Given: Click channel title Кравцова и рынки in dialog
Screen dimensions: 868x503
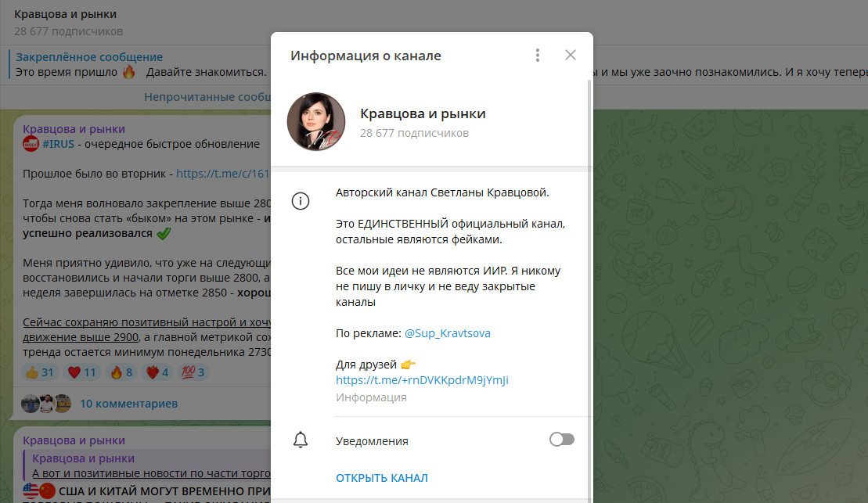Looking at the screenshot, I should (423, 113).
